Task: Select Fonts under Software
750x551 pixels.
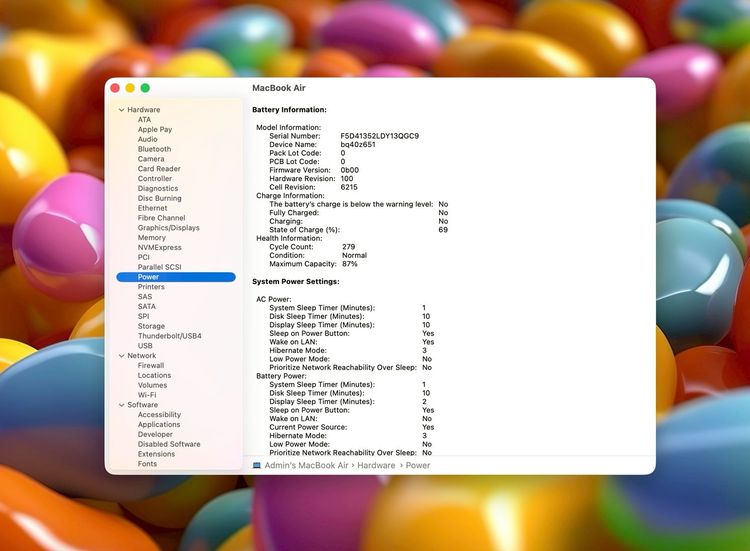Action: (x=147, y=464)
